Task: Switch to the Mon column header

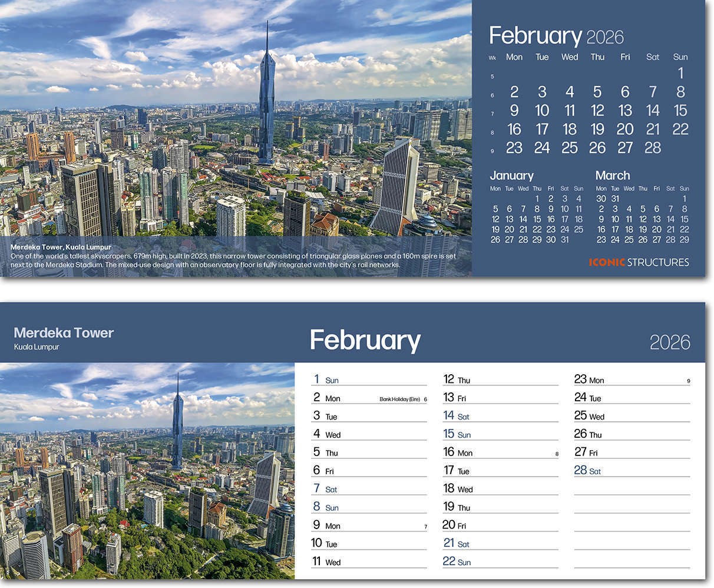Action: (514, 57)
